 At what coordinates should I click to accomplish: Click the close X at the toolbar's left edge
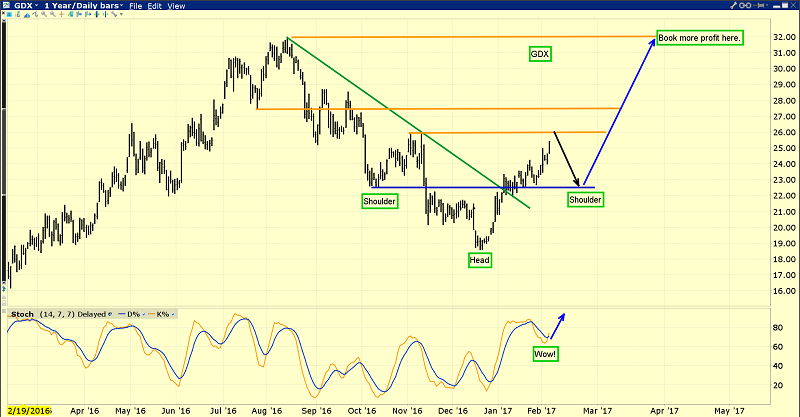(3, 13)
